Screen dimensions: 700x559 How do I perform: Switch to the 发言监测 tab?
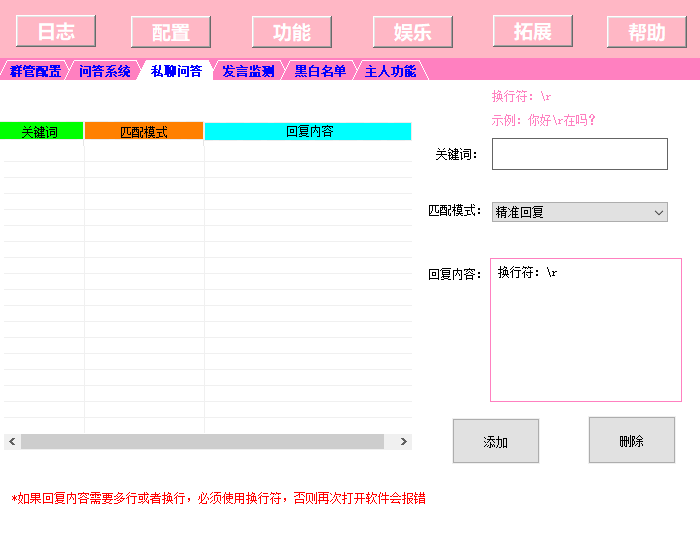pos(248,71)
